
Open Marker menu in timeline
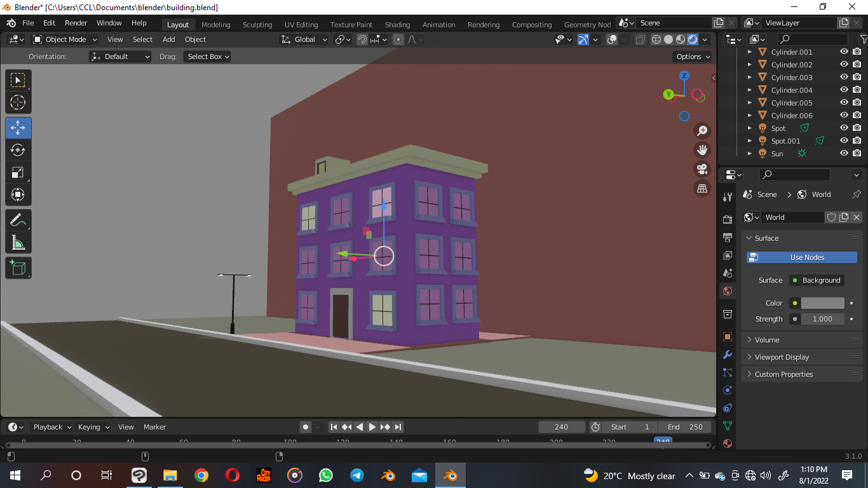pos(154,427)
